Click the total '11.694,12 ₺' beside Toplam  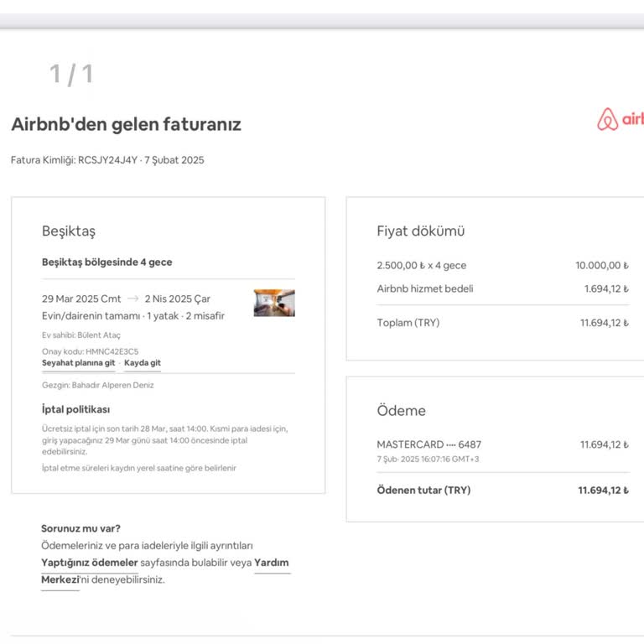tap(604, 323)
